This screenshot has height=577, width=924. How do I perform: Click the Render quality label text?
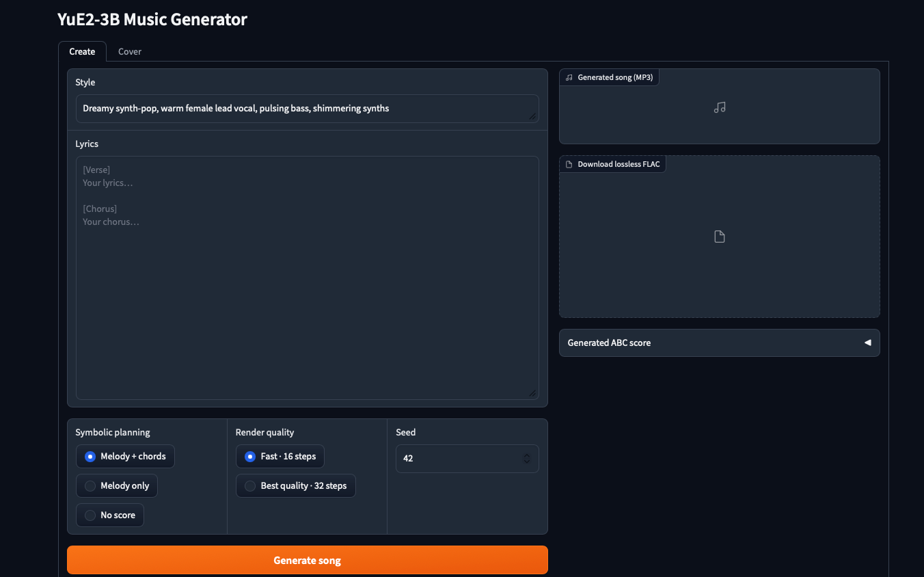(264, 433)
